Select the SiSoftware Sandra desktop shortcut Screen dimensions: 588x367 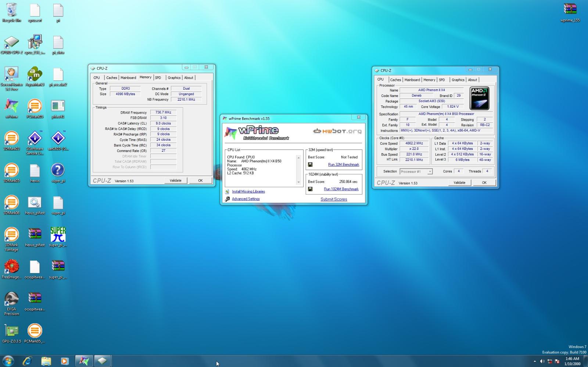tap(35, 143)
